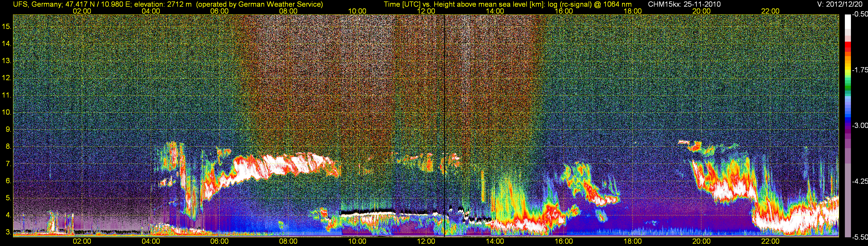
Task: Click the height axis label "3."
Action: click(x=8, y=232)
